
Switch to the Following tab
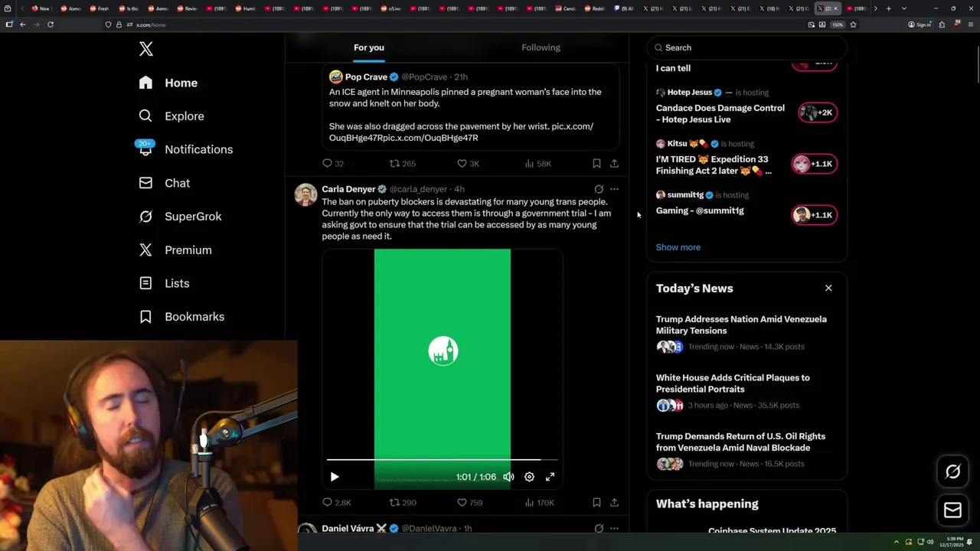pyautogui.click(x=541, y=47)
